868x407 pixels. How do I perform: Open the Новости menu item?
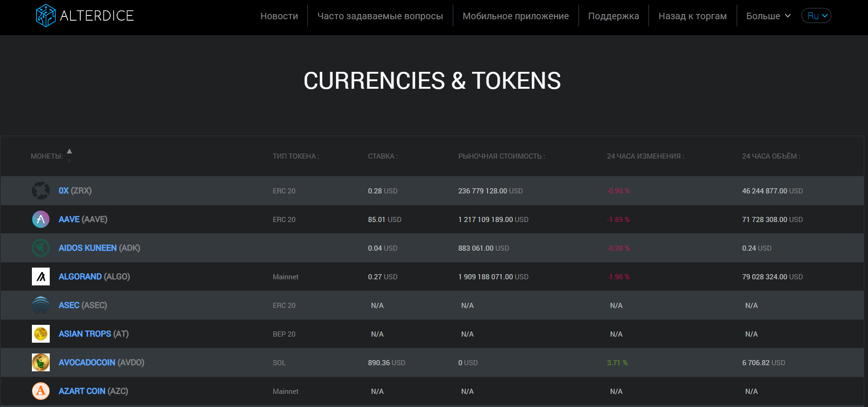pos(279,16)
